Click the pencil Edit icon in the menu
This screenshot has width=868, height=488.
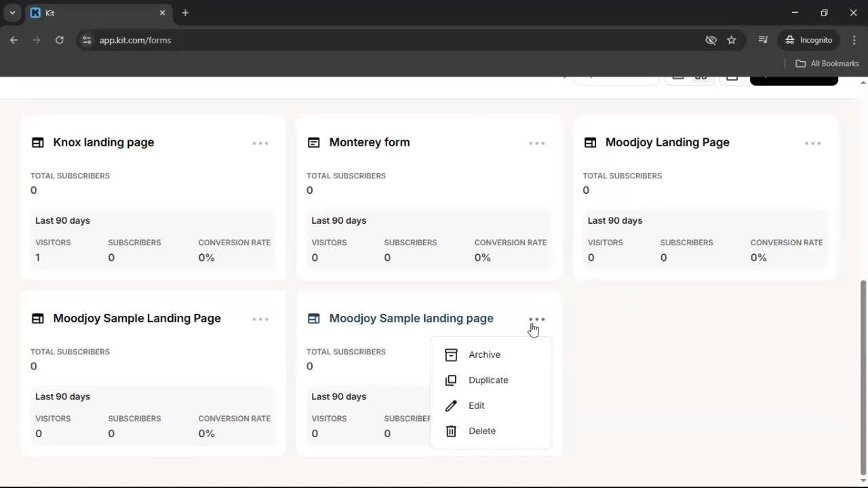451,405
